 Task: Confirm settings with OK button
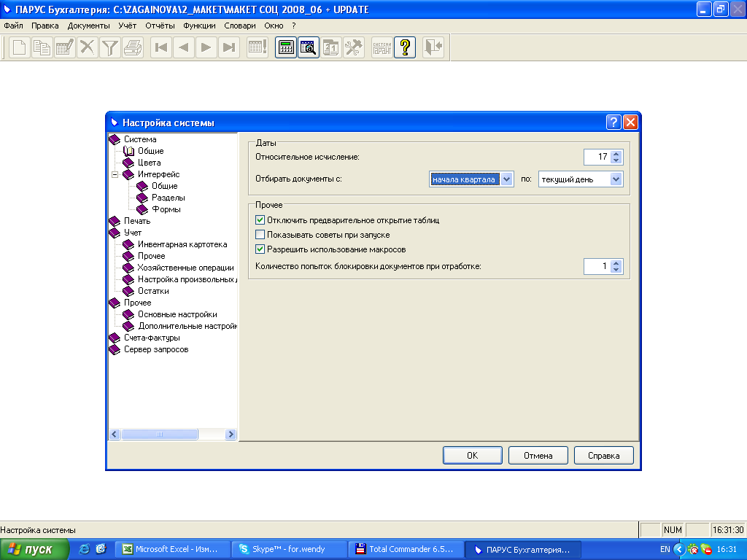pos(473,455)
